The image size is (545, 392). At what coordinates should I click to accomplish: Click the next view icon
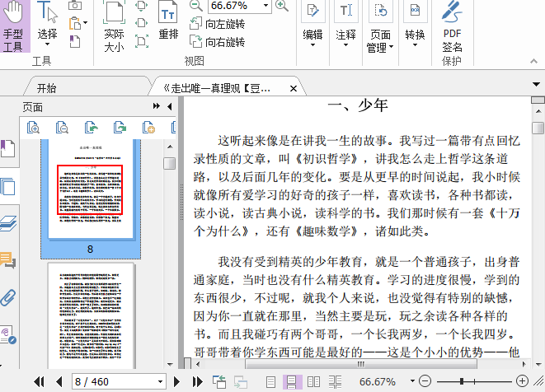pos(241,382)
